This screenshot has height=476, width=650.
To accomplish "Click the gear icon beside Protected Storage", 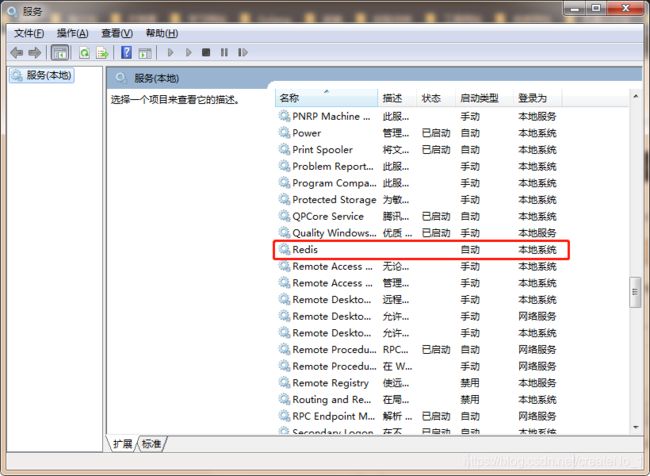I will click(x=284, y=199).
